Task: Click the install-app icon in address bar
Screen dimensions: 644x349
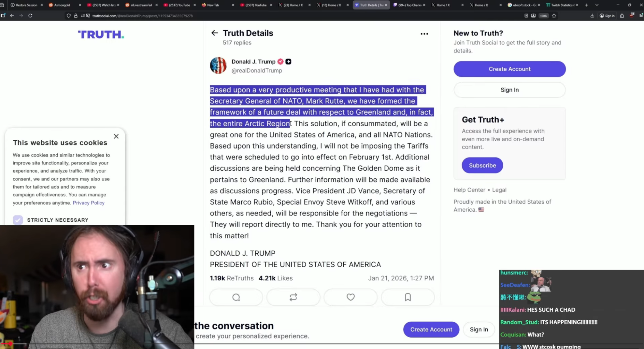Action: [x=533, y=16]
